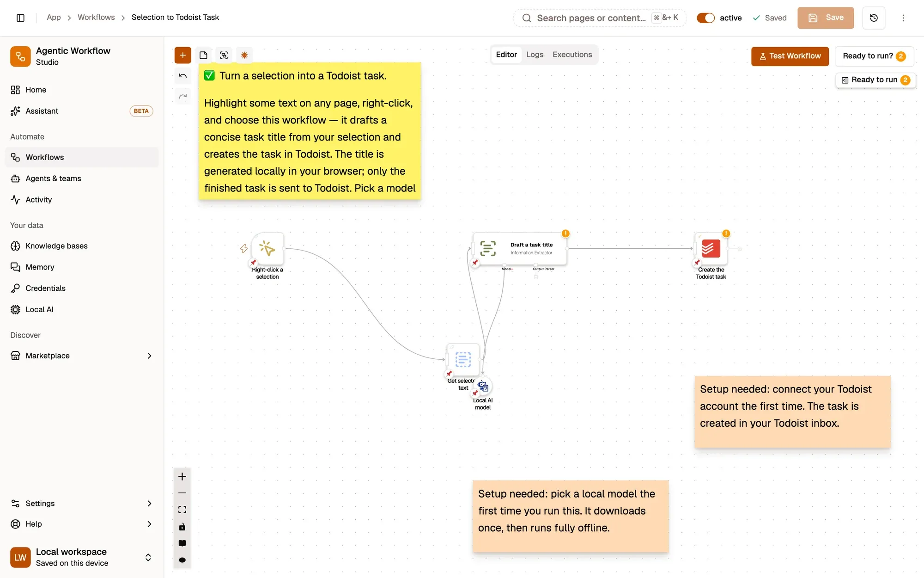Click the Ready to run? button
Image resolution: width=924 pixels, height=578 pixels.
pos(874,56)
